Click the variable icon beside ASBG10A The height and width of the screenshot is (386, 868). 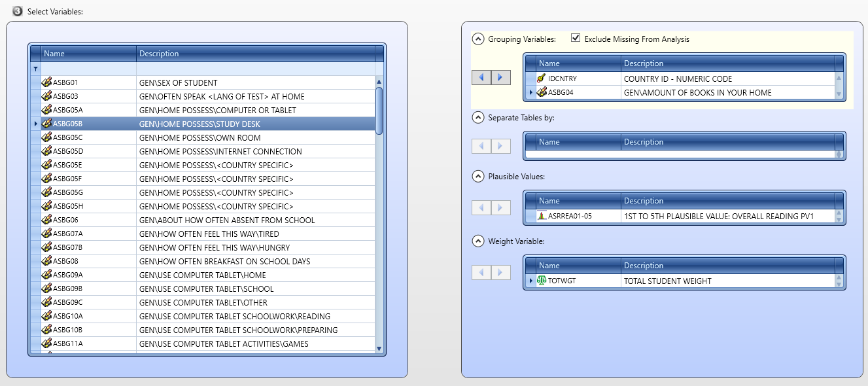tap(46, 316)
